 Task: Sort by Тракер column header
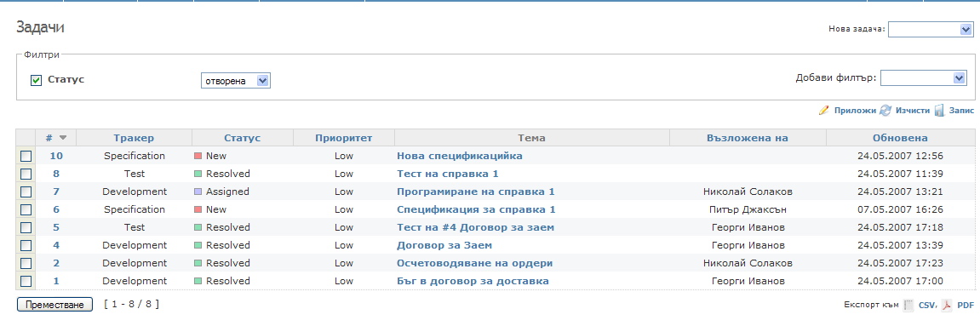pyautogui.click(x=134, y=138)
